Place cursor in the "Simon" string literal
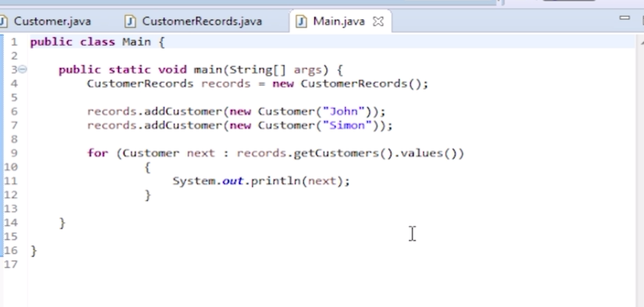This screenshot has height=307, width=644. 346,126
